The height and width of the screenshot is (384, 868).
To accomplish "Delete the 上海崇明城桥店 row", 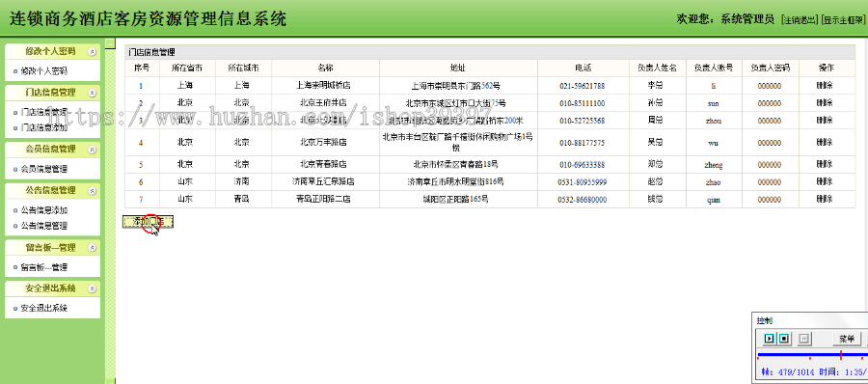I will (825, 86).
